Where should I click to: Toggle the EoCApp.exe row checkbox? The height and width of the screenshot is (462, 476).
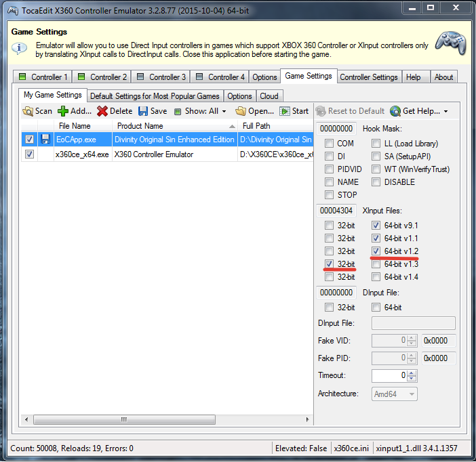pyautogui.click(x=29, y=140)
